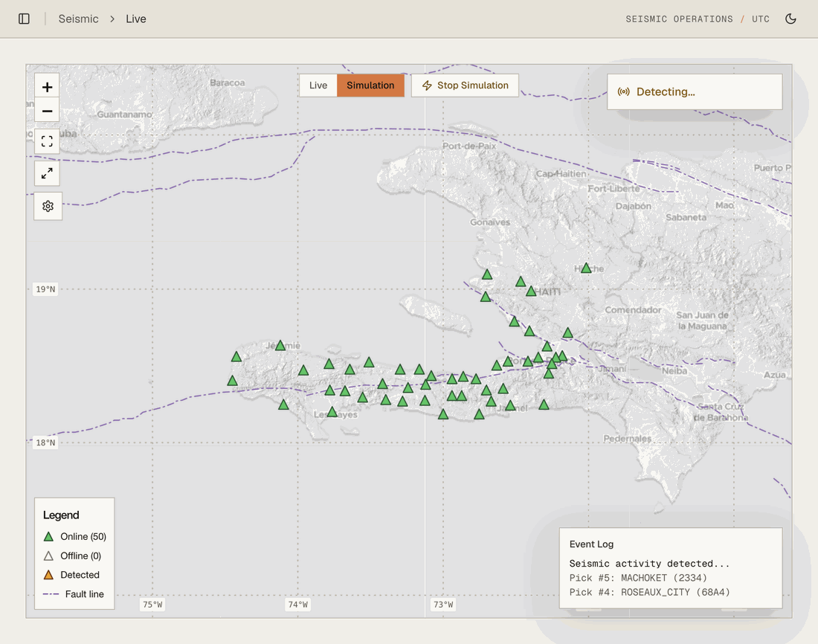
Task: Click the SEISMIC OPERATIONS header text
Action: pyautogui.click(x=679, y=19)
